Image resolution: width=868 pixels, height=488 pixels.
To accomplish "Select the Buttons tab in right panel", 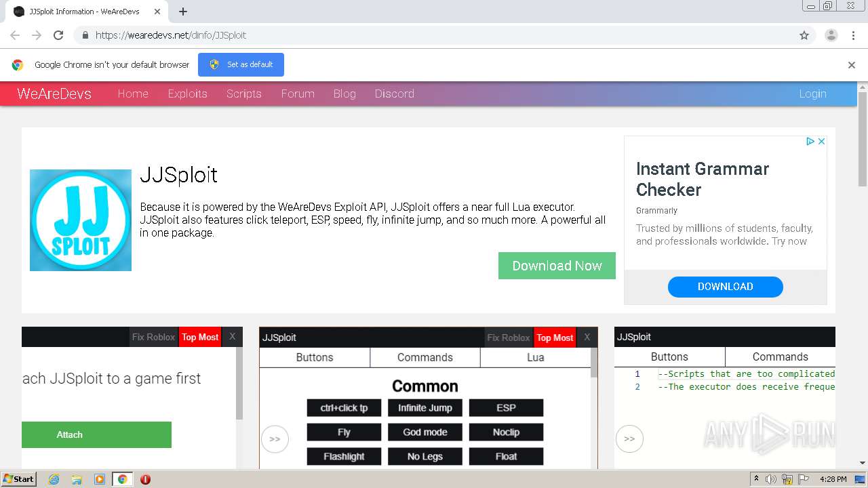I will [x=669, y=357].
